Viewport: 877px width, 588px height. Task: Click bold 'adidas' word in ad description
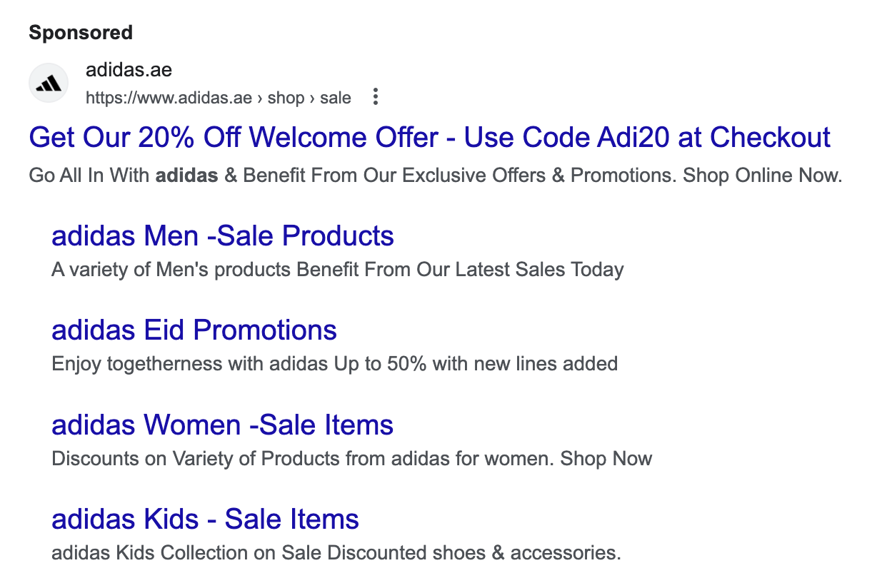(x=186, y=175)
